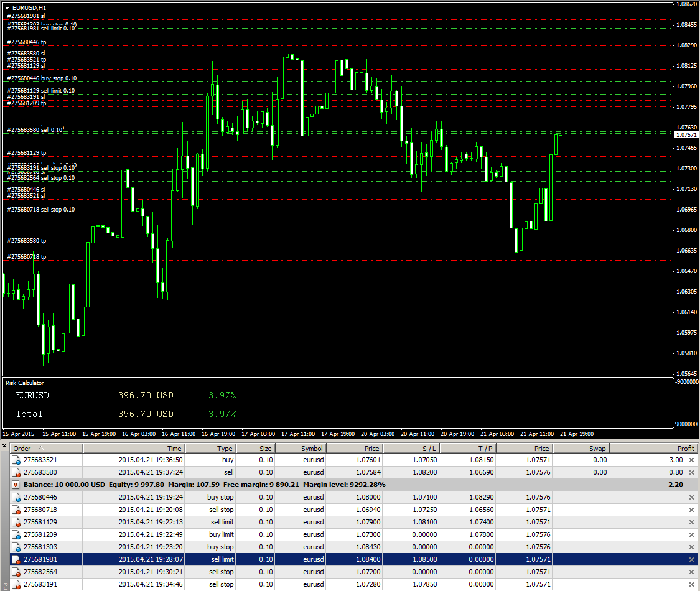Click the Balance and Equity summary row
This screenshot has height=591, width=700.
point(354,485)
